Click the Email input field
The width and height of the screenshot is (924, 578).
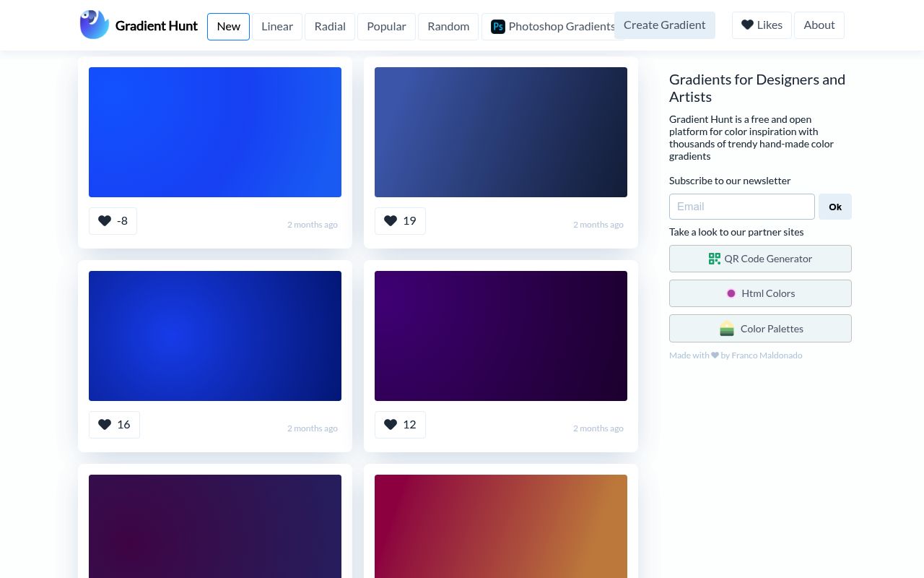741,207
